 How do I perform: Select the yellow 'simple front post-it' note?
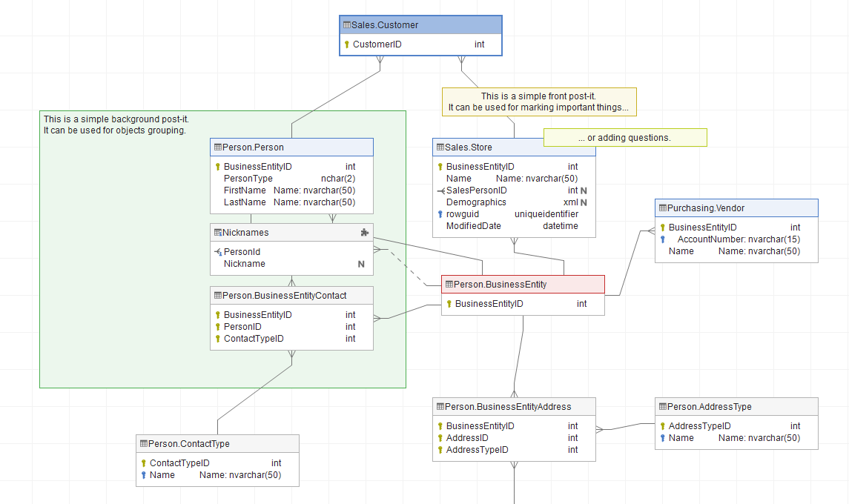point(538,102)
